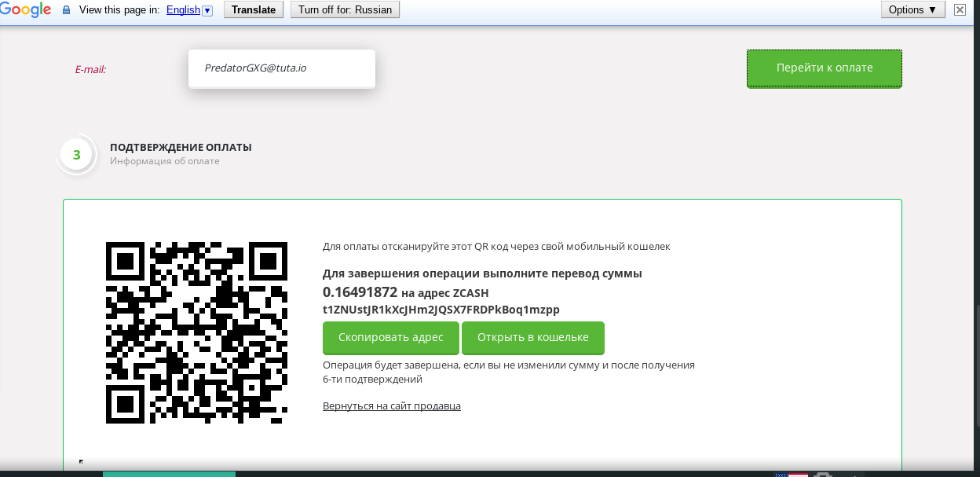Viewport: 980px width, 477px height.
Task: Open the Options dropdown menu
Action: tap(912, 9)
